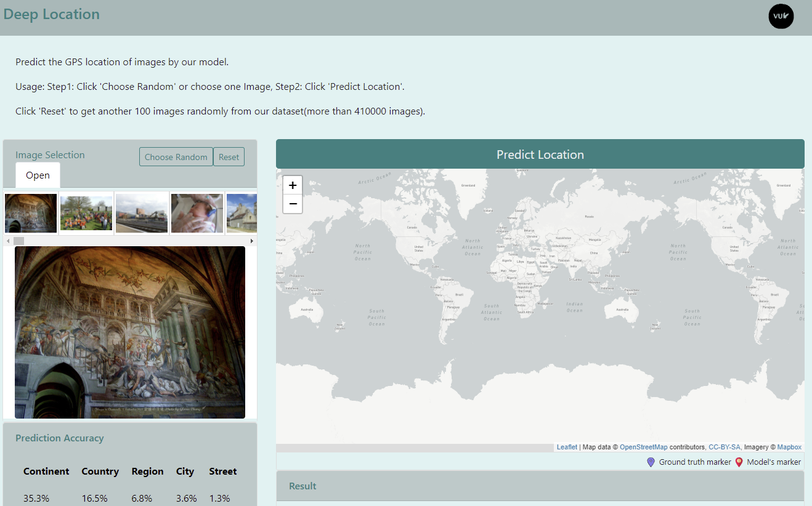The image size is (812, 506).
Task: Open the CC-BY-SA license link
Action: (x=725, y=447)
